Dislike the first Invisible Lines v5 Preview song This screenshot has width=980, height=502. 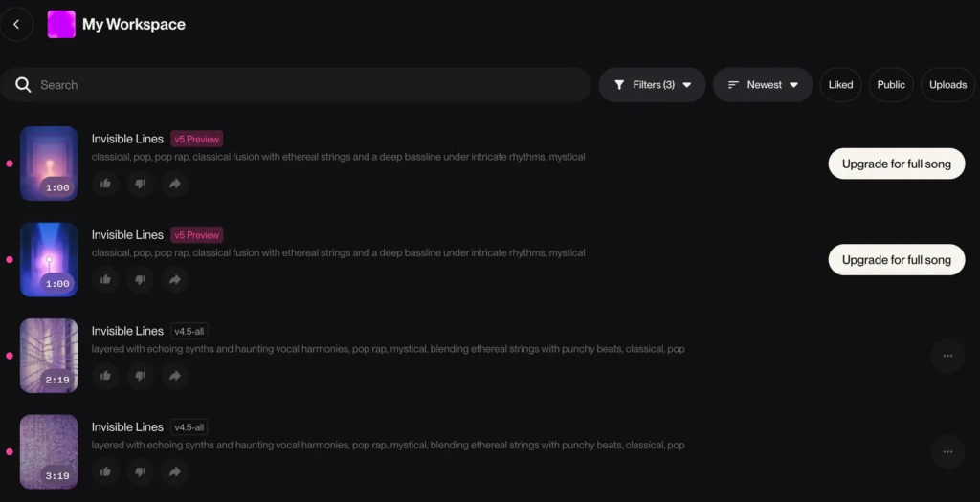click(140, 184)
